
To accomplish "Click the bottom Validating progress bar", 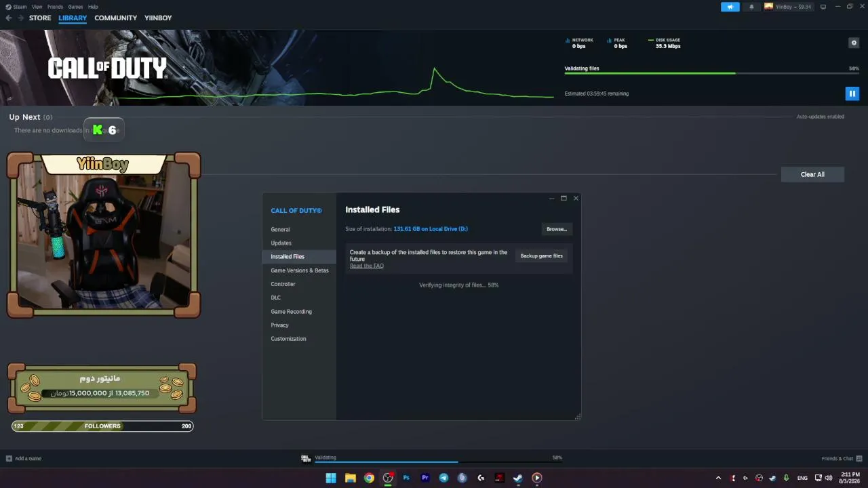I will tap(438, 462).
